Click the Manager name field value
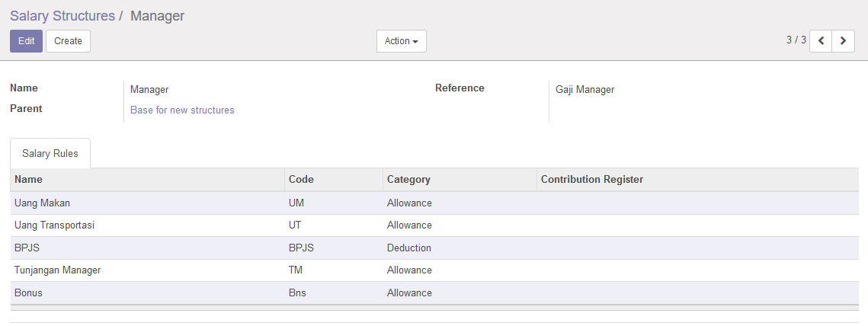 [149, 90]
